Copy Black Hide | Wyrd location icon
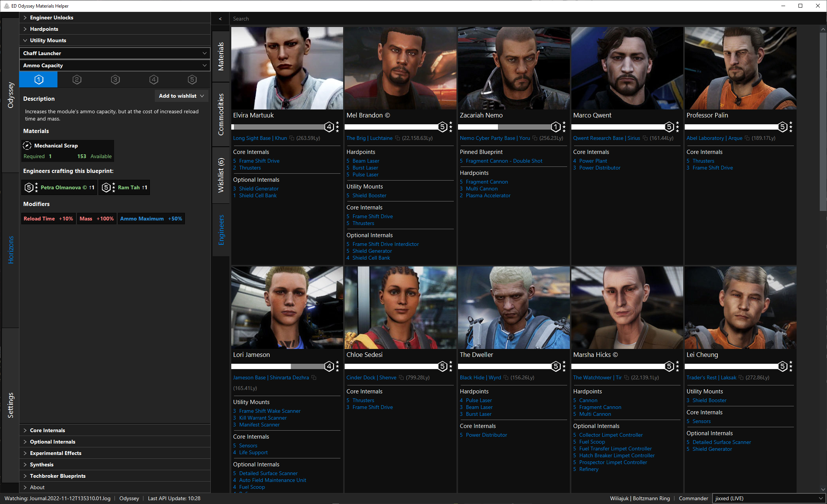 tap(506, 377)
